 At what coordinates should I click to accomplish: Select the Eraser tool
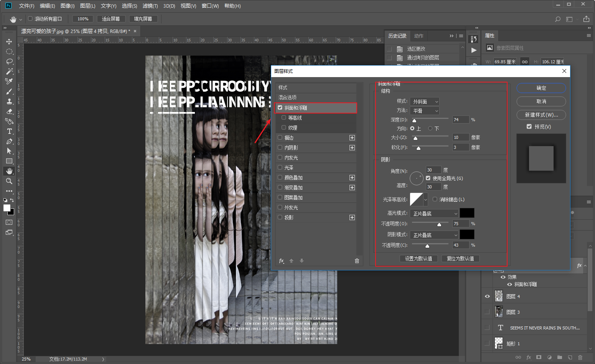(x=9, y=111)
